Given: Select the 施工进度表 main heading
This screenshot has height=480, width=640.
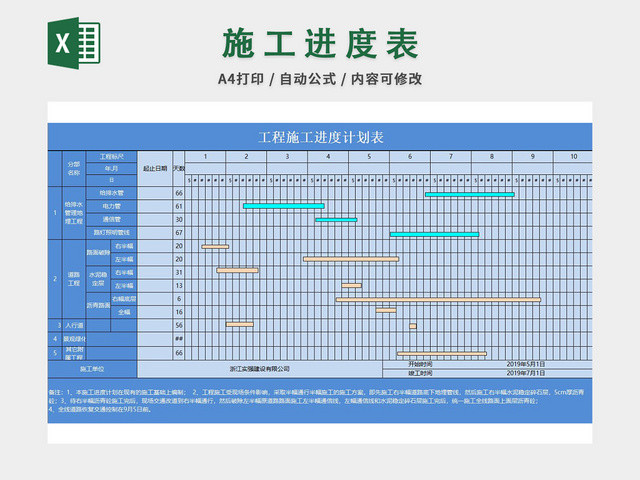Looking at the screenshot, I should 320,44.
